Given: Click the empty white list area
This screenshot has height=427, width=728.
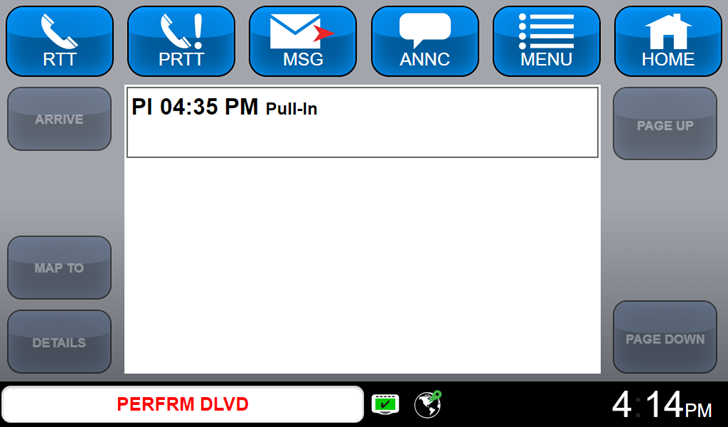Looking at the screenshot, I should click(x=362, y=265).
